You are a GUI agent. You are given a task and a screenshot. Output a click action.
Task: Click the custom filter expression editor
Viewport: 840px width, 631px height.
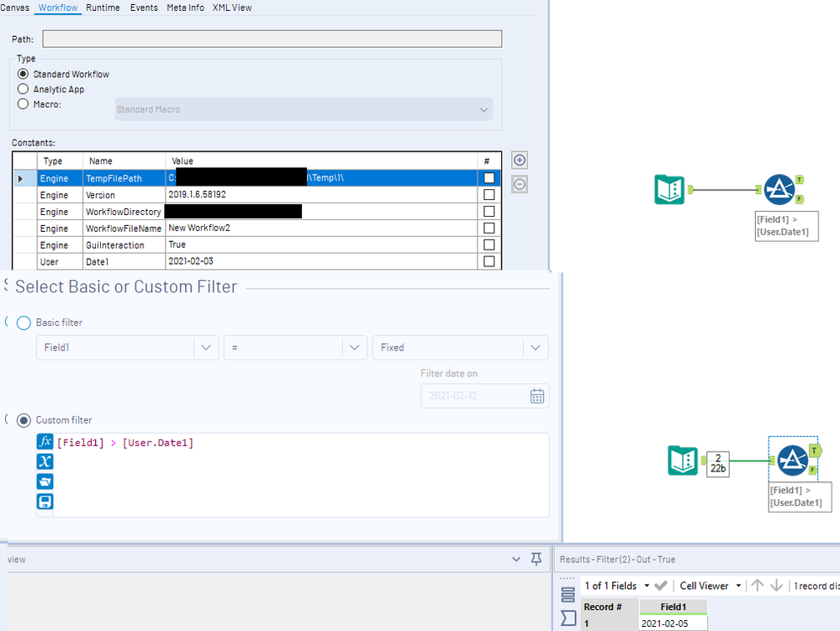click(301, 475)
